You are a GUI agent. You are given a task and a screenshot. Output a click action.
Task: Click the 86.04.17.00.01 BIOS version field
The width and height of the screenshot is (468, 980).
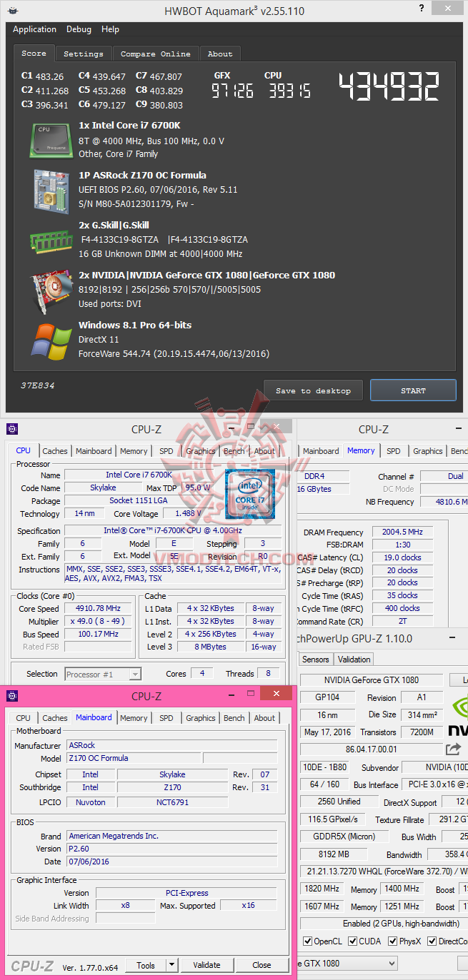(371, 749)
